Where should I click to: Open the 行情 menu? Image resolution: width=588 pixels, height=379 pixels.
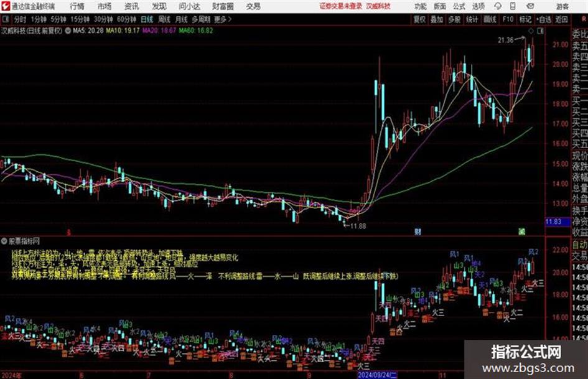[77, 6]
